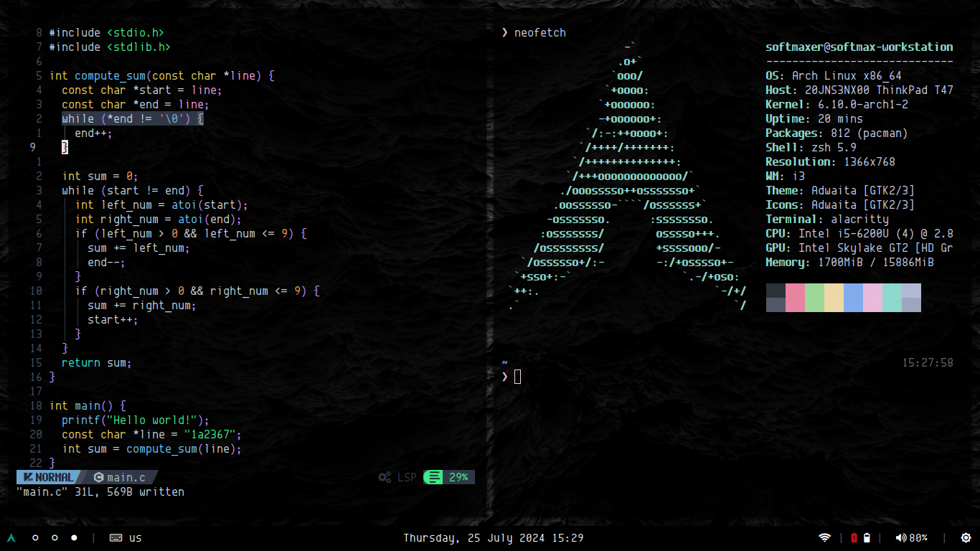This screenshot has width=980, height=551.
Task: Click the 'Uptime: 20 mins' line
Action: 814,118
